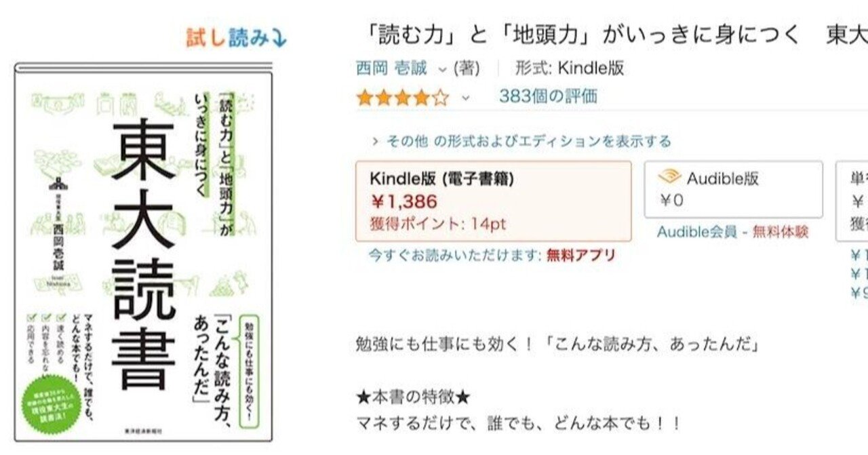Image resolution: width=868 pixels, height=455 pixels.
Task: Select the Audible版 format tab
Action: click(x=733, y=189)
